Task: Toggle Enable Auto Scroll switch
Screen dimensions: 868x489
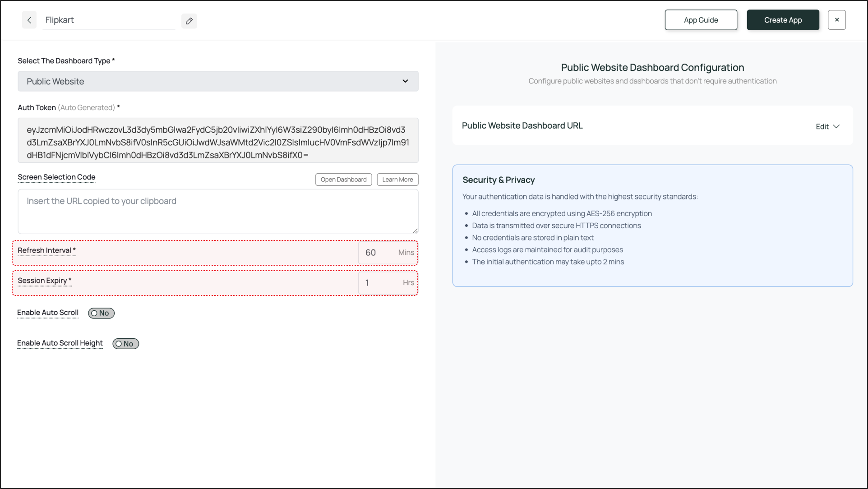Action: click(101, 313)
